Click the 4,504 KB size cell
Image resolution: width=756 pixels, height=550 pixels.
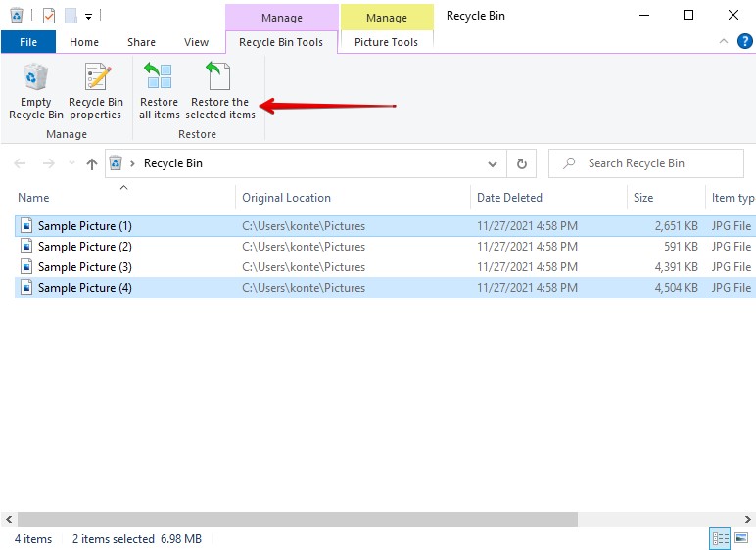click(676, 288)
